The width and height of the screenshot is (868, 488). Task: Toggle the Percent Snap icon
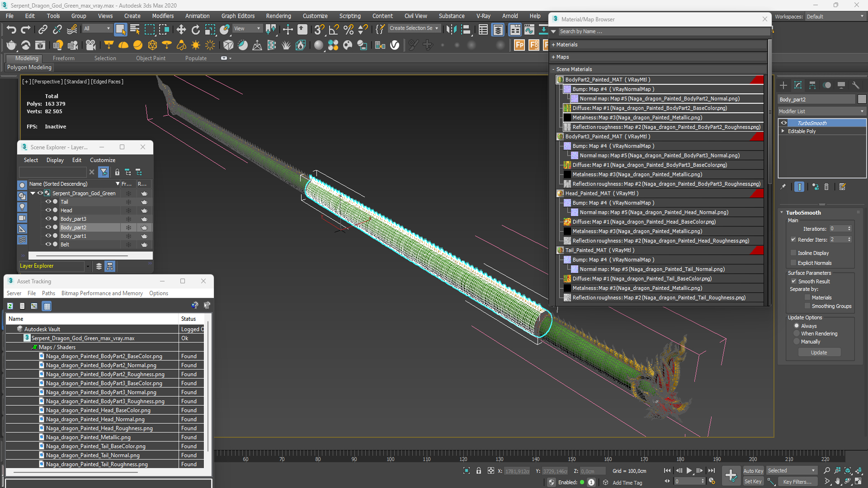[x=349, y=30]
